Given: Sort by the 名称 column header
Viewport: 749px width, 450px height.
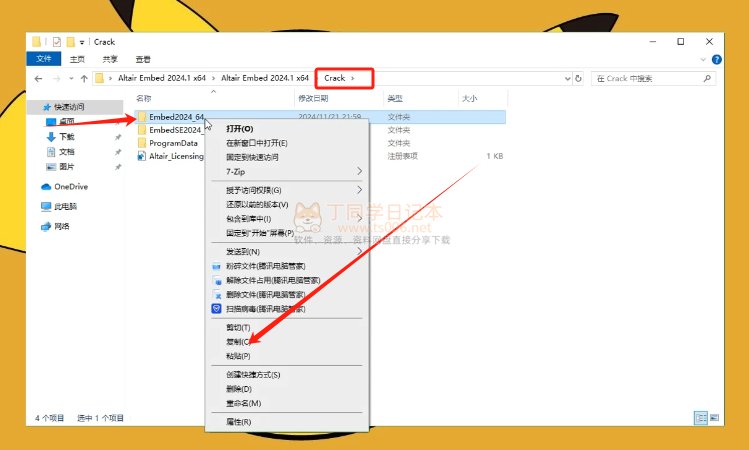Looking at the screenshot, I should point(143,98).
